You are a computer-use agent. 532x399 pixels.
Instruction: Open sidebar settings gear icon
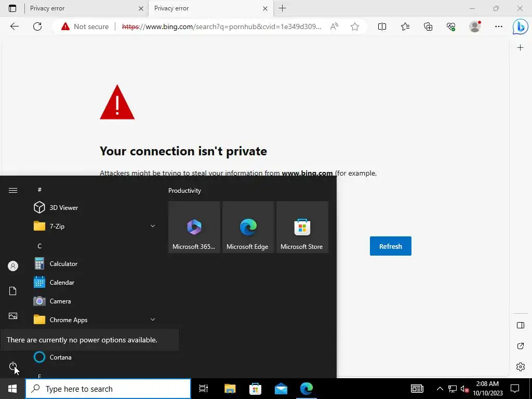pyautogui.click(x=521, y=367)
